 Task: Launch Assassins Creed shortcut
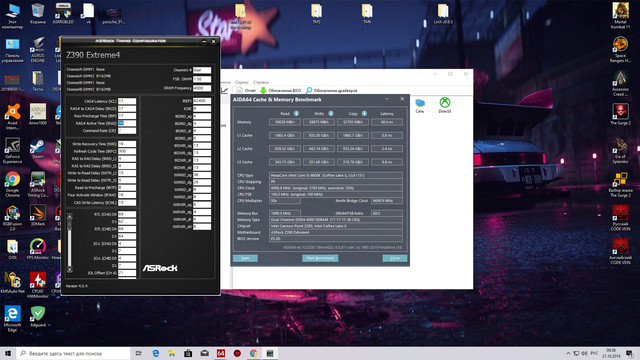click(x=620, y=83)
